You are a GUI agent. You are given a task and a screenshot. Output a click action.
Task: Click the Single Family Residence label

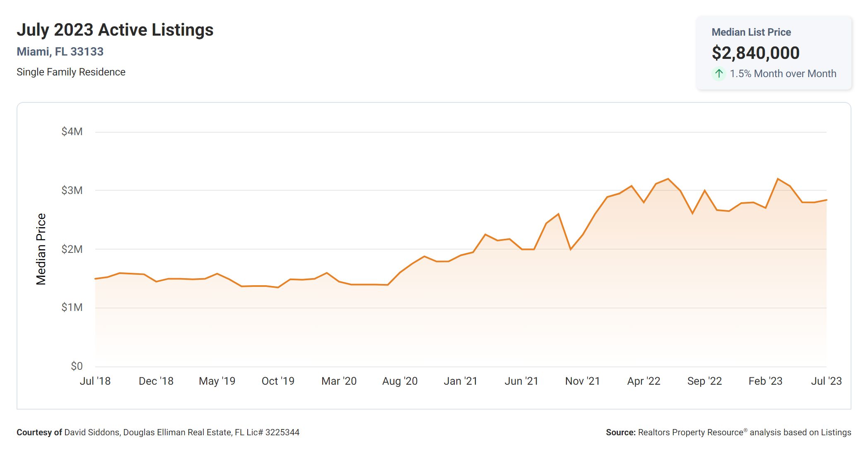coord(71,72)
